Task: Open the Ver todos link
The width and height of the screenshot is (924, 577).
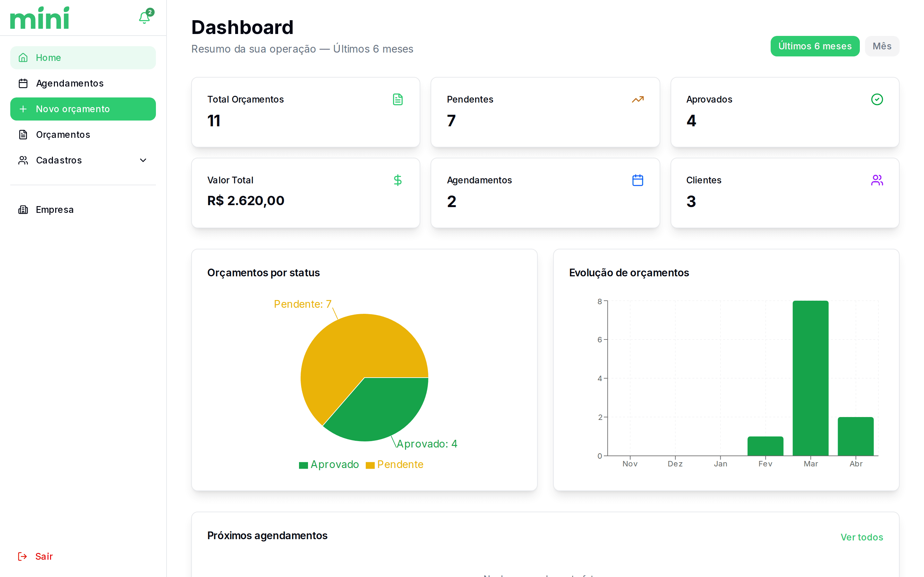Action: [x=861, y=537]
